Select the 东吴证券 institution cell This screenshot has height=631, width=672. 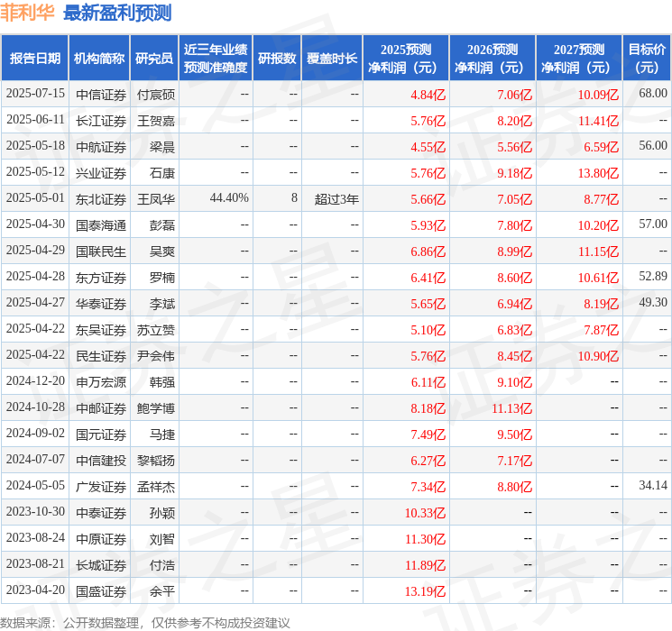point(101,330)
